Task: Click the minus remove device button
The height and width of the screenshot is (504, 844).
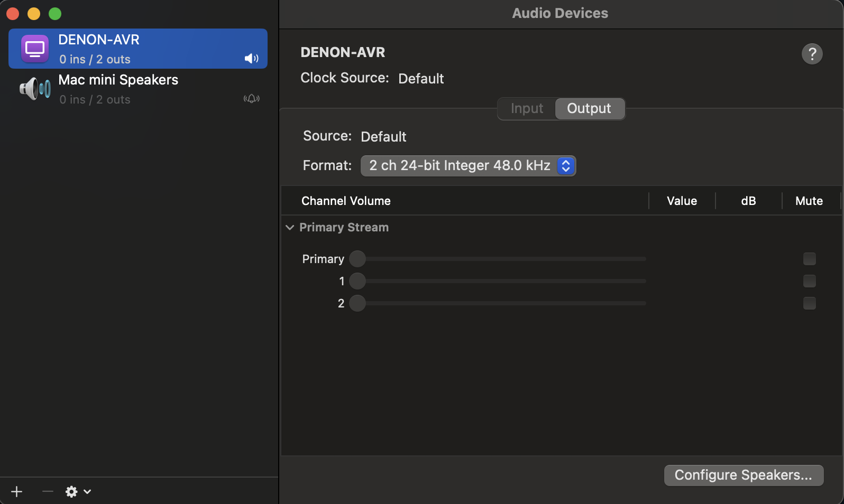Action: tap(48, 492)
